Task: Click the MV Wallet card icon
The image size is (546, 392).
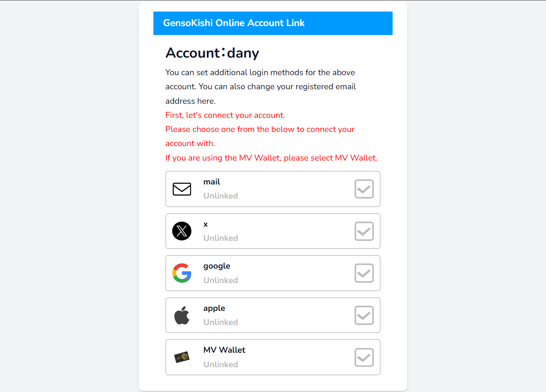Action: click(182, 357)
